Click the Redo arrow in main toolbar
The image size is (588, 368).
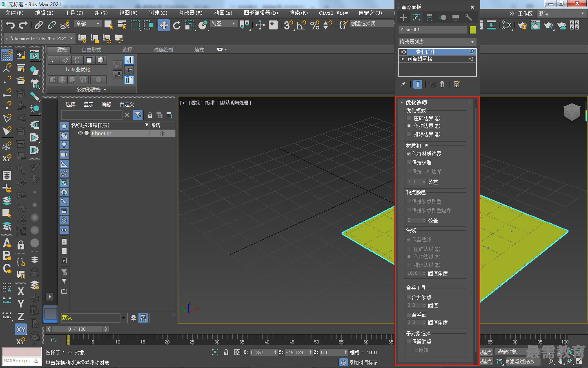[23, 25]
